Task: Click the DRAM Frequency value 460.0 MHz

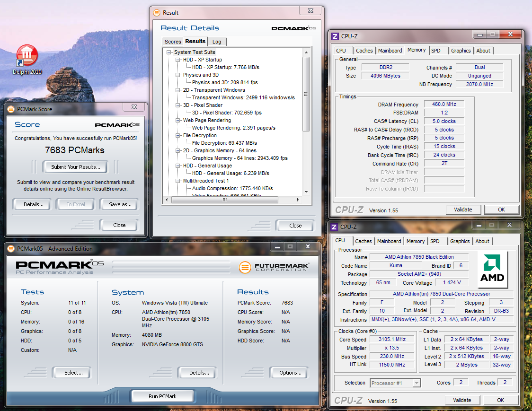Action: point(444,105)
